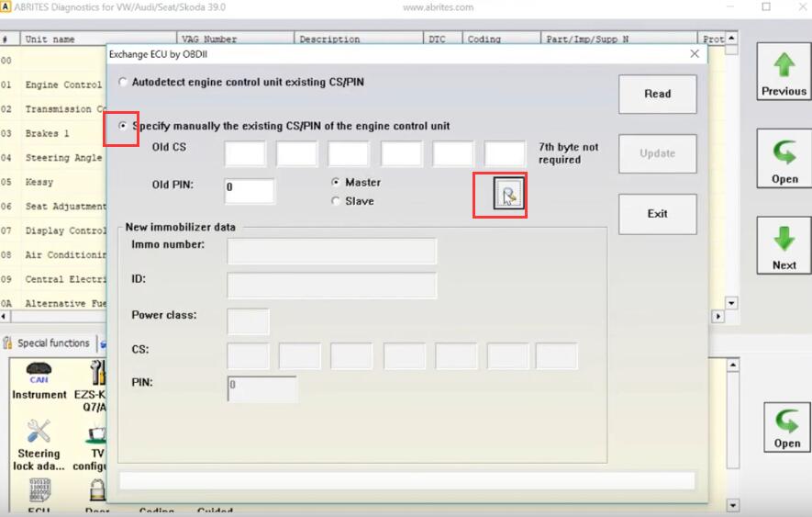Screen dimensions: 812x517
Task: Choose the Master radio option
Action: 336,182
